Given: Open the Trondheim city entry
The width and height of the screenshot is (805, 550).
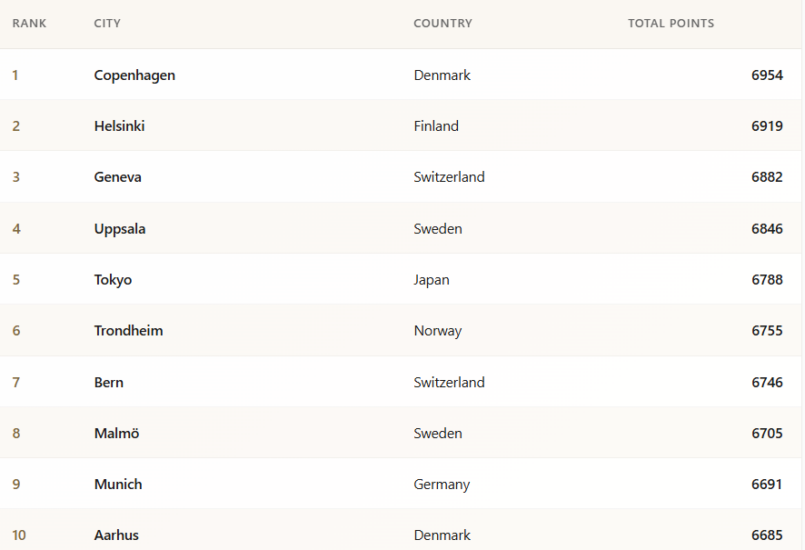Looking at the screenshot, I should [128, 331].
